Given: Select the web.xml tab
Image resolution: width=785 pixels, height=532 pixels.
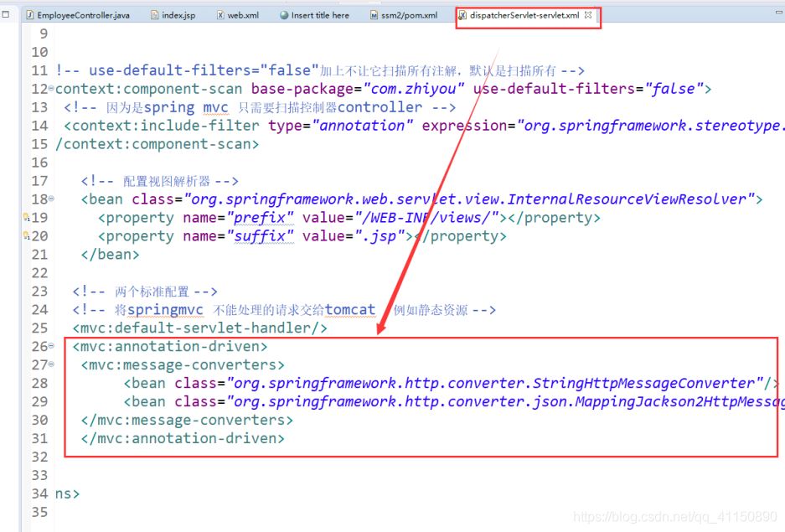Looking at the screenshot, I should click(238, 15).
